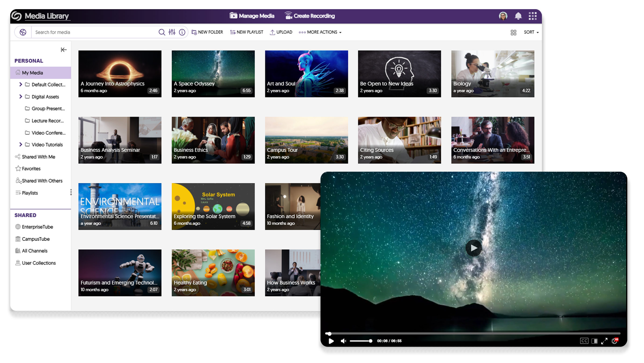Click the search info icon
The image size is (644, 363).
(x=182, y=32)
